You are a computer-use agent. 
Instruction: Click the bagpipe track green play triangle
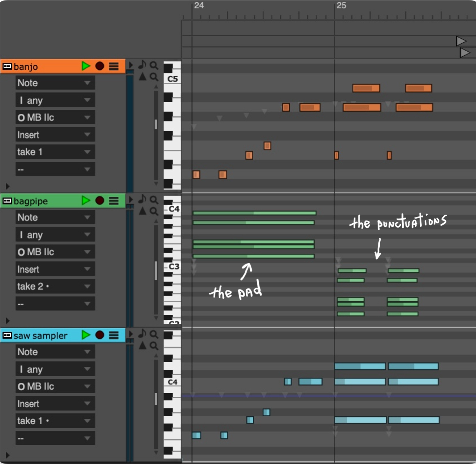click(86, 201)
